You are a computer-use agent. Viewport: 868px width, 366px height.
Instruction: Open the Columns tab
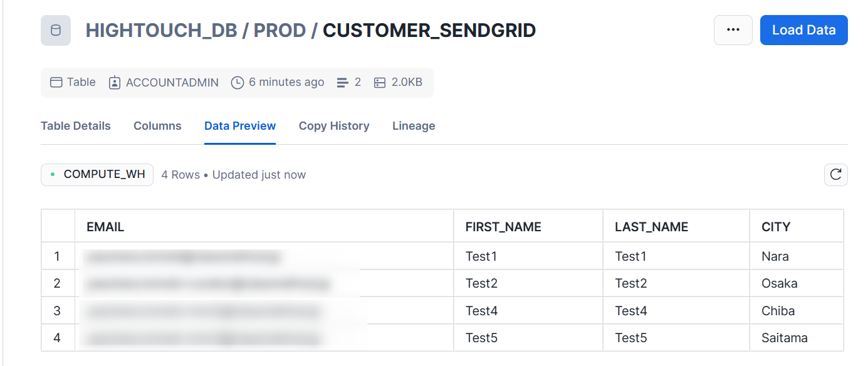(x=157, y=126)
